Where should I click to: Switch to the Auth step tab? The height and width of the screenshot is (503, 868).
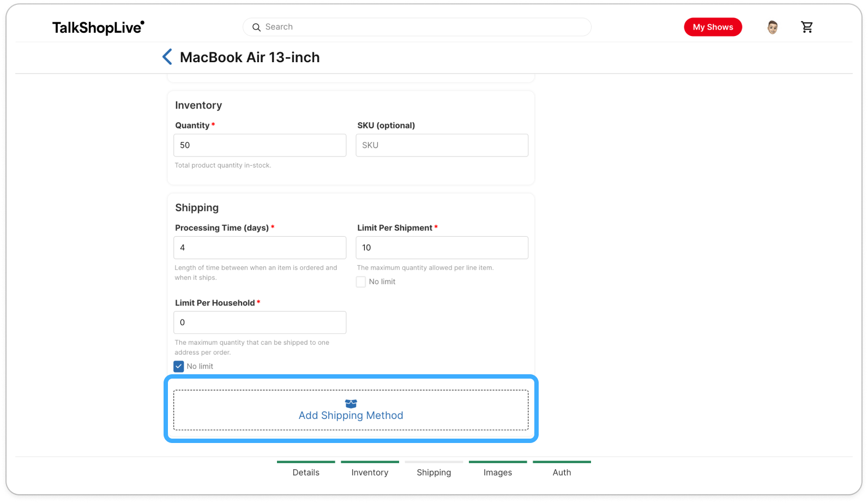pyautogui.click(x=562, y=470)
